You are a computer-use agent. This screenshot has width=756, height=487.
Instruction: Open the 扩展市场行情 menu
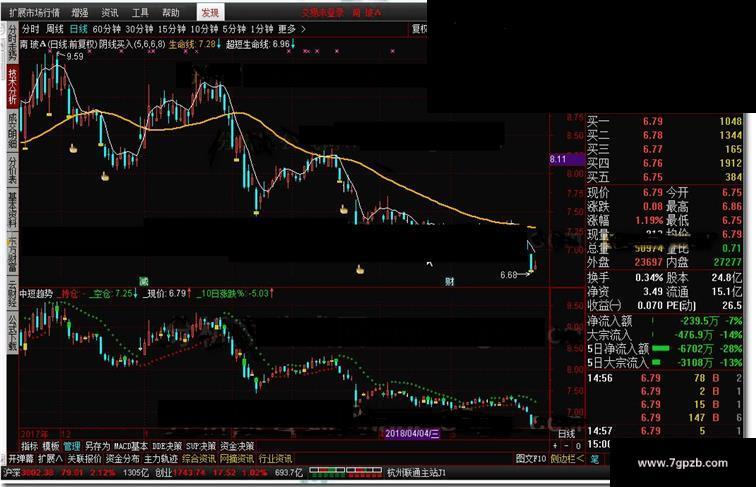(x=34, y=13)
